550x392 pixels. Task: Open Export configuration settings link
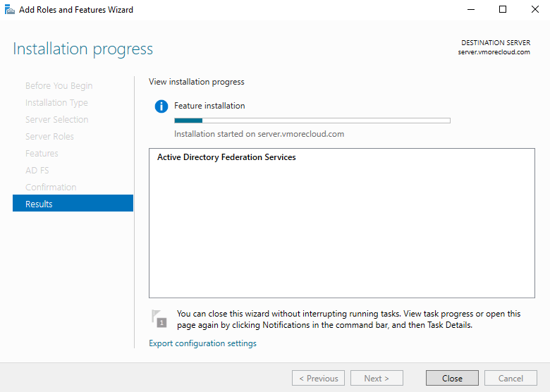tap(203, 343)
